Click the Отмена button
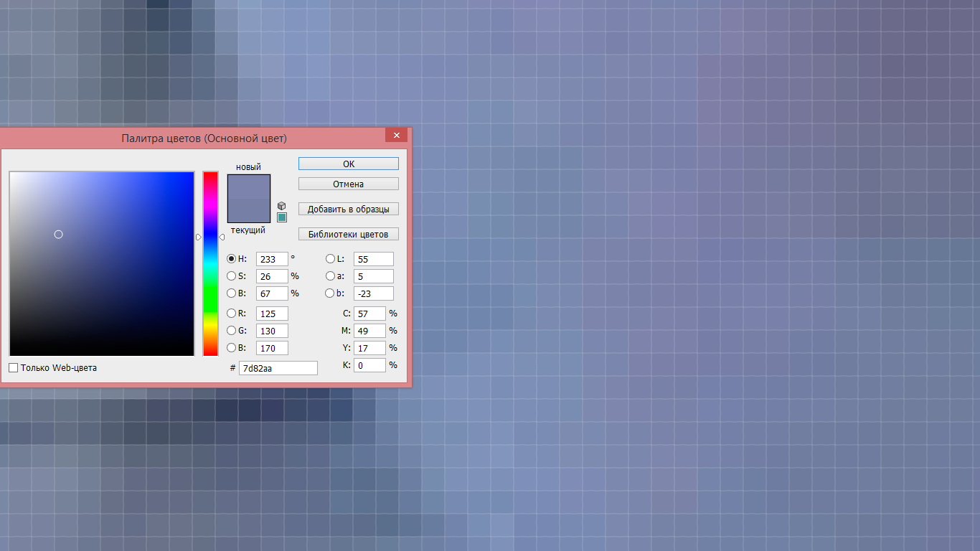The height and width of the screenshot is (551, 980). [348, 184]
